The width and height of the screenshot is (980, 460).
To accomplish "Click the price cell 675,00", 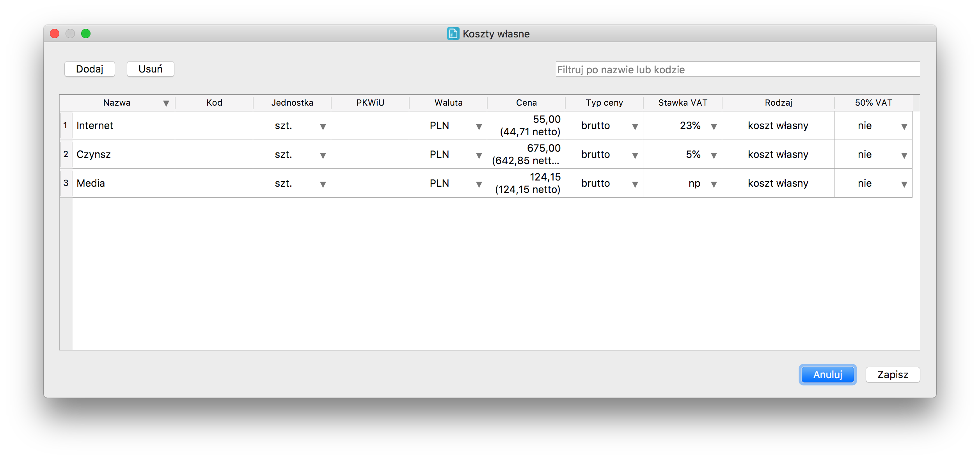I will point(526,154).
